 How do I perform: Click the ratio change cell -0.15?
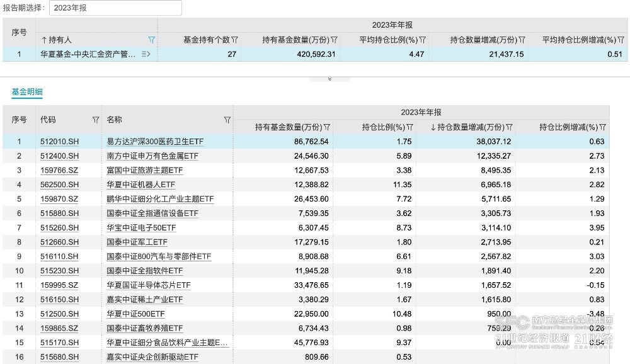[x=595, y=285]
